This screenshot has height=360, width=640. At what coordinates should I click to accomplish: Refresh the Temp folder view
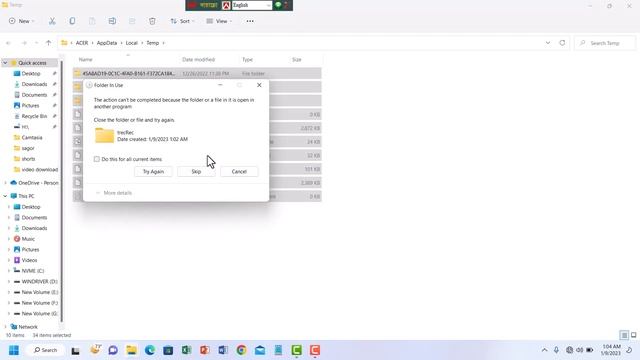tap(562, 43)
